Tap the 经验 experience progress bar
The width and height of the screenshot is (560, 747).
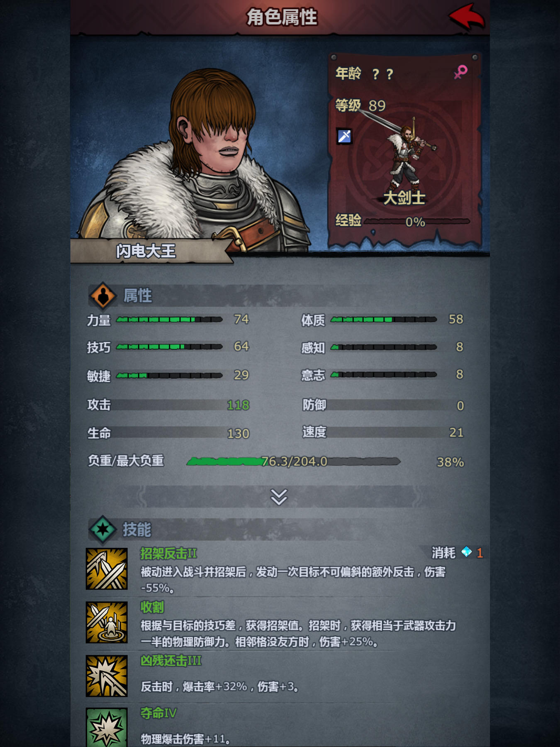tap(417, 222)
